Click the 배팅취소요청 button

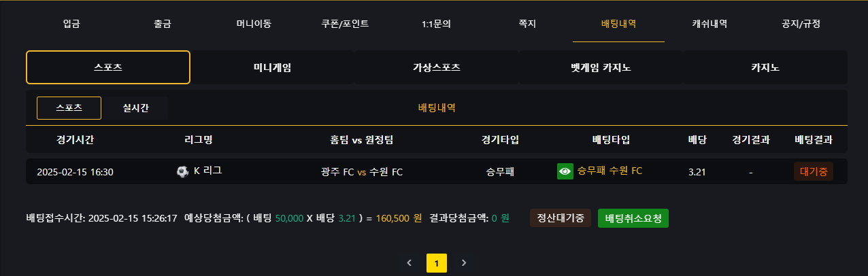pyautogui.click(x=633, y=218)
